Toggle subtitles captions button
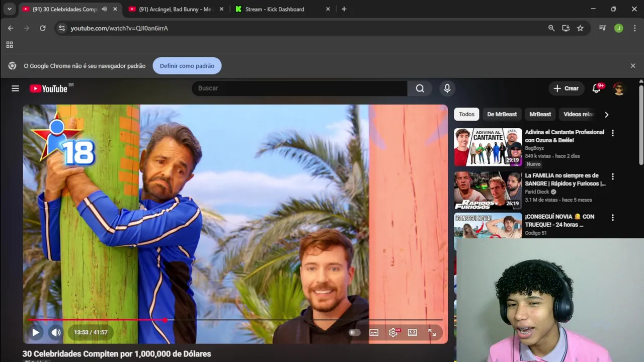This screenshot has width=644, height=362. tap(374, 332)
